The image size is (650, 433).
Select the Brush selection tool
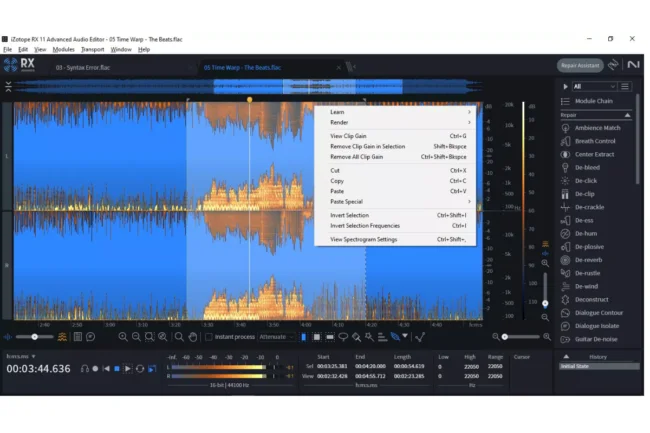(x=356, y=337)
